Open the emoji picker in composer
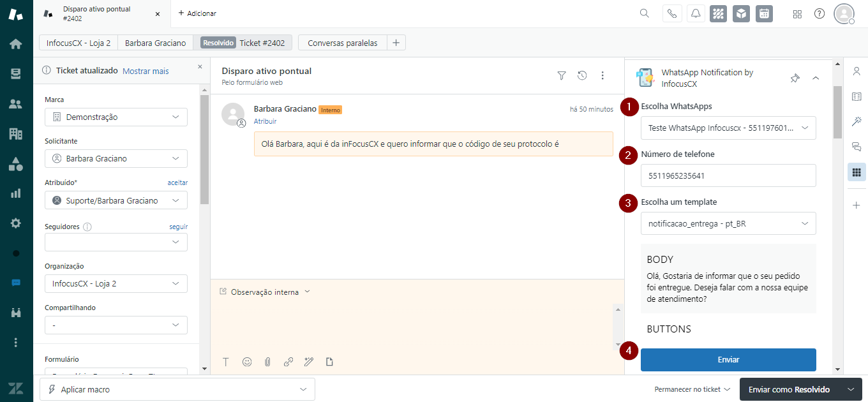 click(x=247, y=362)
